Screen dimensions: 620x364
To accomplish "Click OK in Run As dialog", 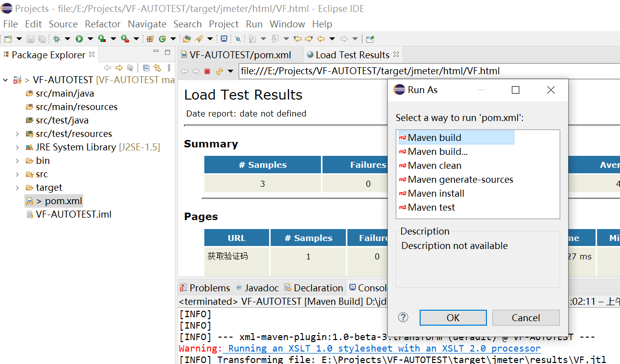I will tap(453, 318).
